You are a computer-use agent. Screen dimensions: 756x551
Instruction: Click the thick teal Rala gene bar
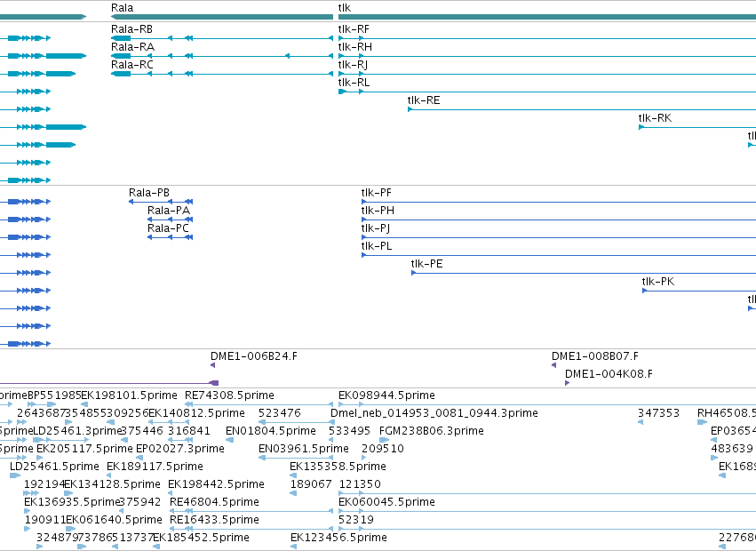point(222,17)
